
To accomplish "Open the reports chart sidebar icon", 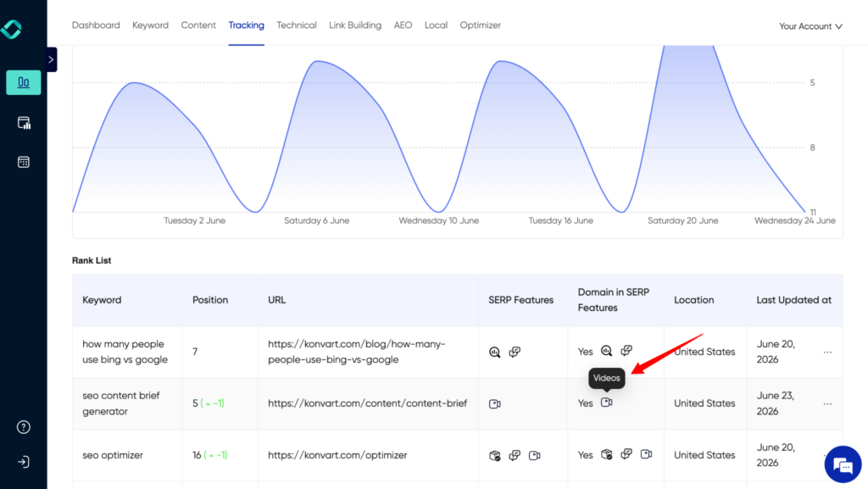I will click(23, 123).
